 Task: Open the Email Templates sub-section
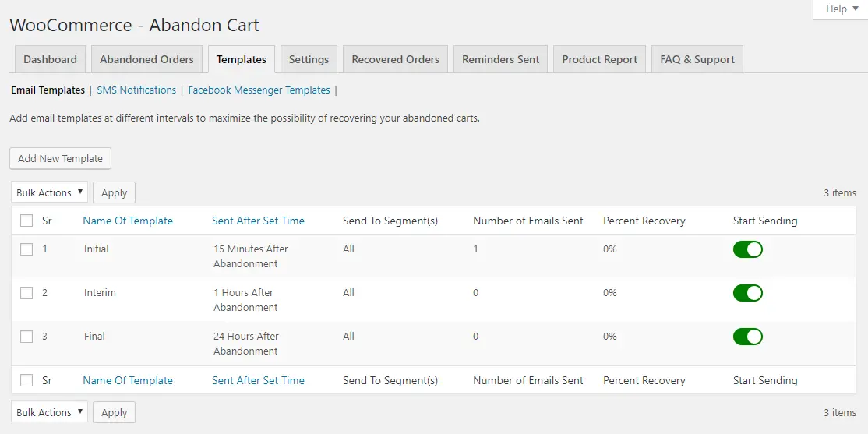point(48,90)
